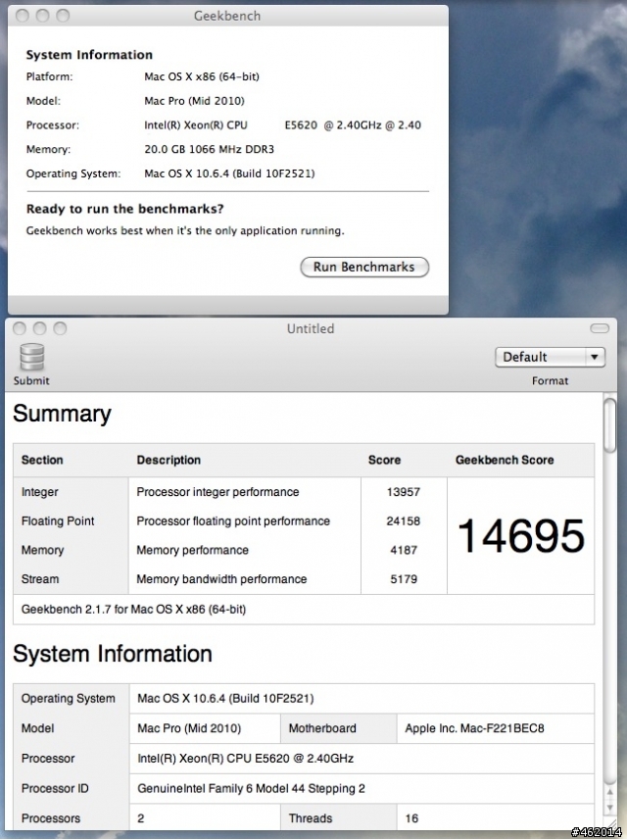Select the Stream score 5179

pyautogui.click(x=404, y=578)
